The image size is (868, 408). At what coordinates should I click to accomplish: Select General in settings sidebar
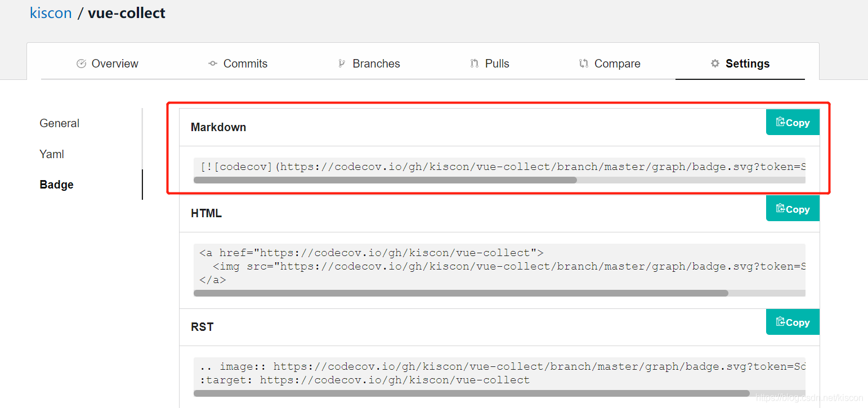[x=59, y=123]
